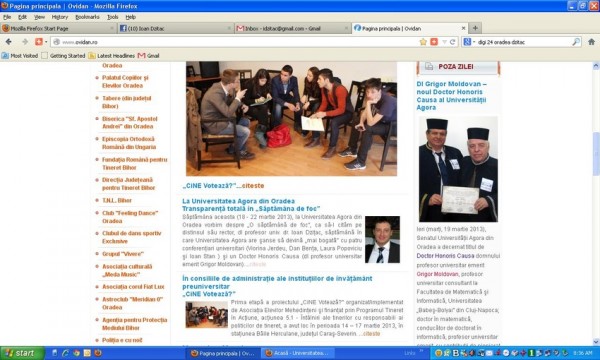
Task: Bookmark this page with the star icon
Action: tap(423, 42)
